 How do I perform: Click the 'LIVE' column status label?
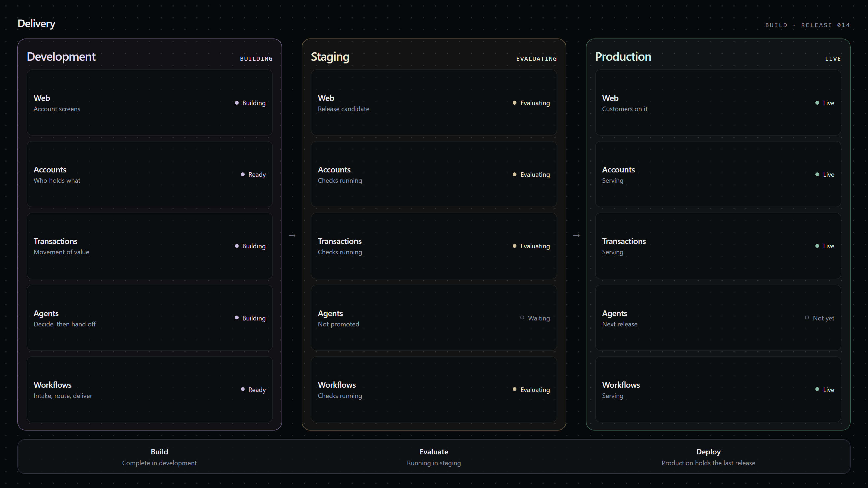(833, 59)
